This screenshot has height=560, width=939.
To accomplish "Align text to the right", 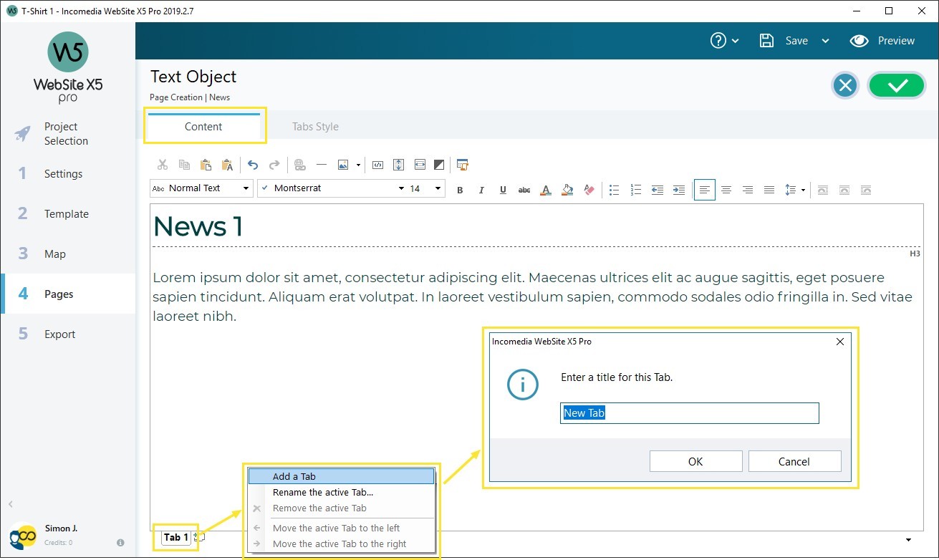I will click(x=748, y=190).
